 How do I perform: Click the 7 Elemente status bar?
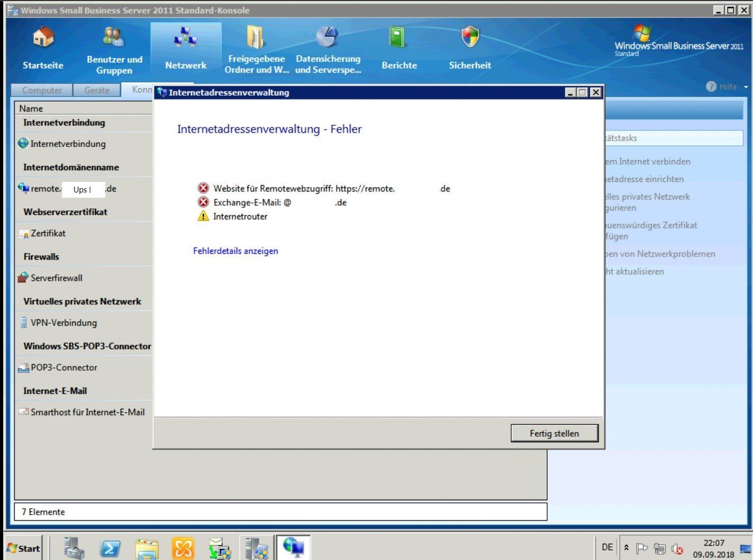(x=280, y=512)
